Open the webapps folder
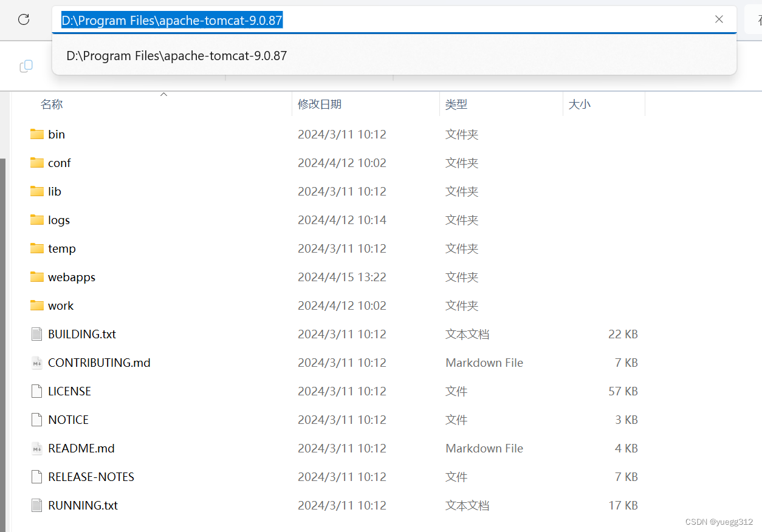This screenshot has height=532, width=762. [71, 277]
